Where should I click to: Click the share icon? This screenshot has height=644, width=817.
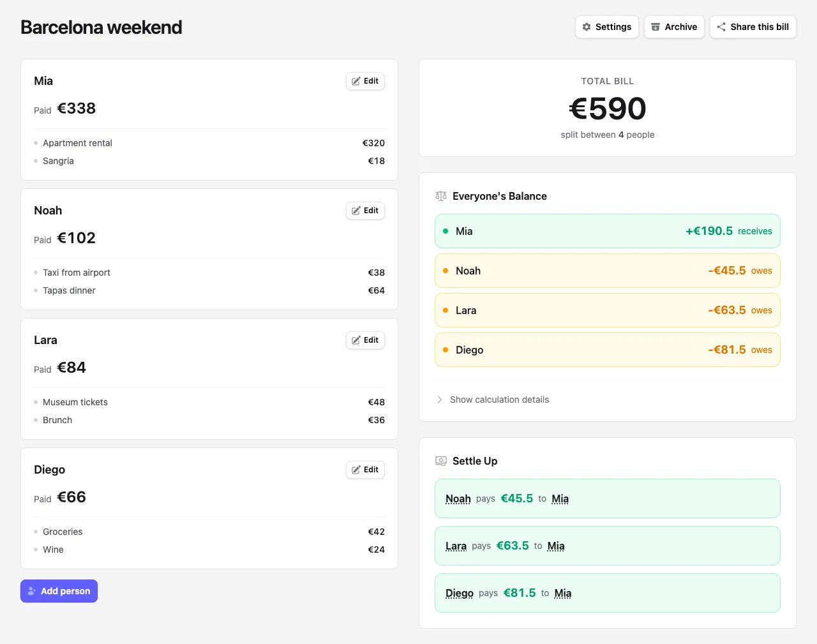click(x=721, y=27)
